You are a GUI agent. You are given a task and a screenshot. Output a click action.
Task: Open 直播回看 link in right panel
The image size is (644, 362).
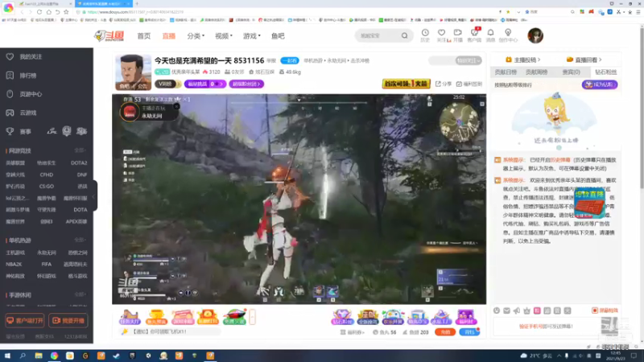click(x=584, y=60)
